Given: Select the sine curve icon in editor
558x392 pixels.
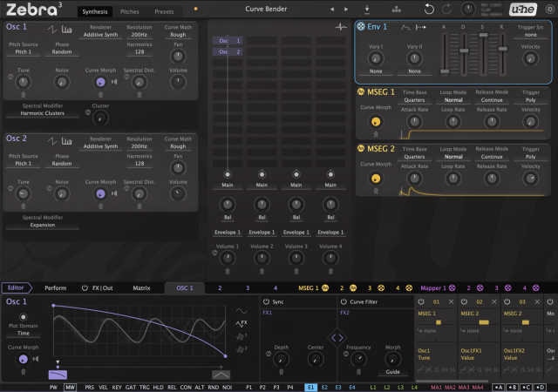Looking at the screenshot, I should [x=242, y=311].
